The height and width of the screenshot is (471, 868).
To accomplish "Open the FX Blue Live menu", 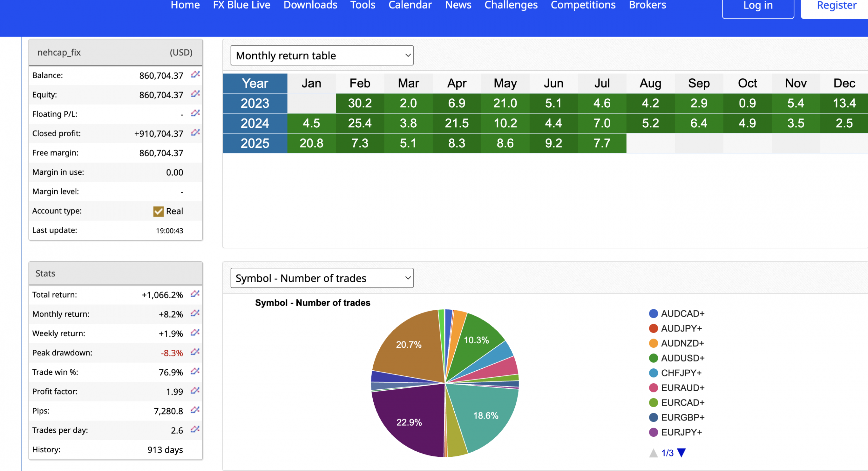I will tap(241, 5).
